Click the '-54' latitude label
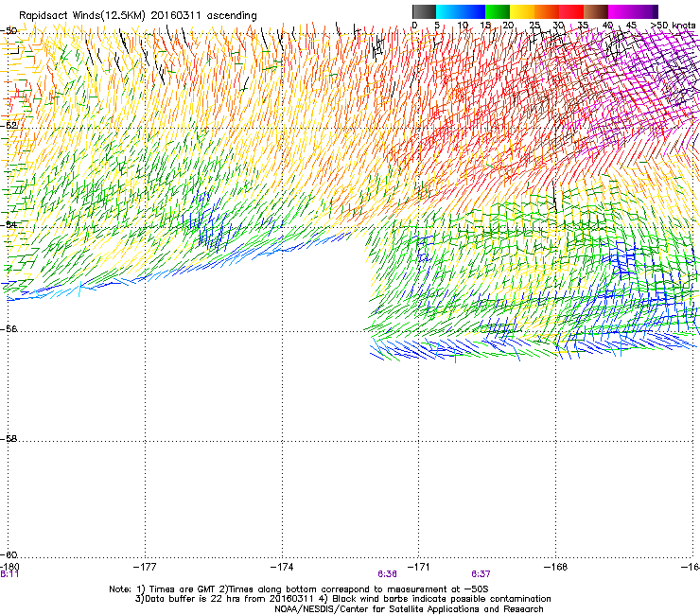Image resolution: width=700 pixels, height=615 pixels. [x=9, y=224]
